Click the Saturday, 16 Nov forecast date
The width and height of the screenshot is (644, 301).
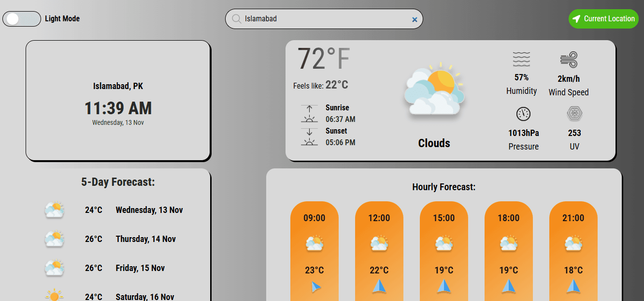(x=144, y=297)
